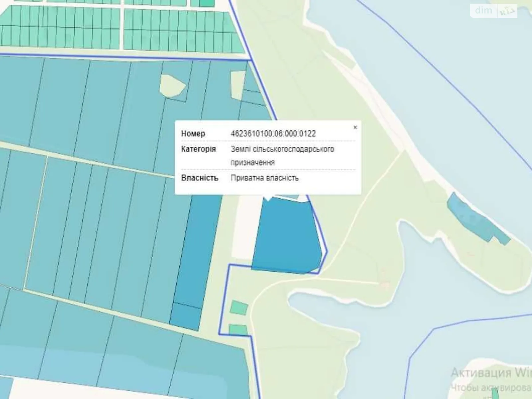532x399 pixels.
Task: Close the parcel info popup
Action: point(355,127)
